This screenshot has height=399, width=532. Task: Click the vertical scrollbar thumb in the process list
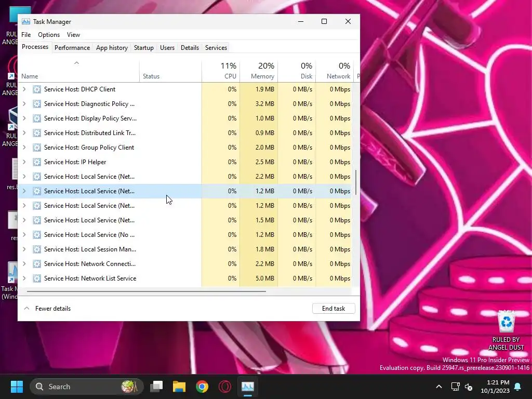[x=356, y=182]
